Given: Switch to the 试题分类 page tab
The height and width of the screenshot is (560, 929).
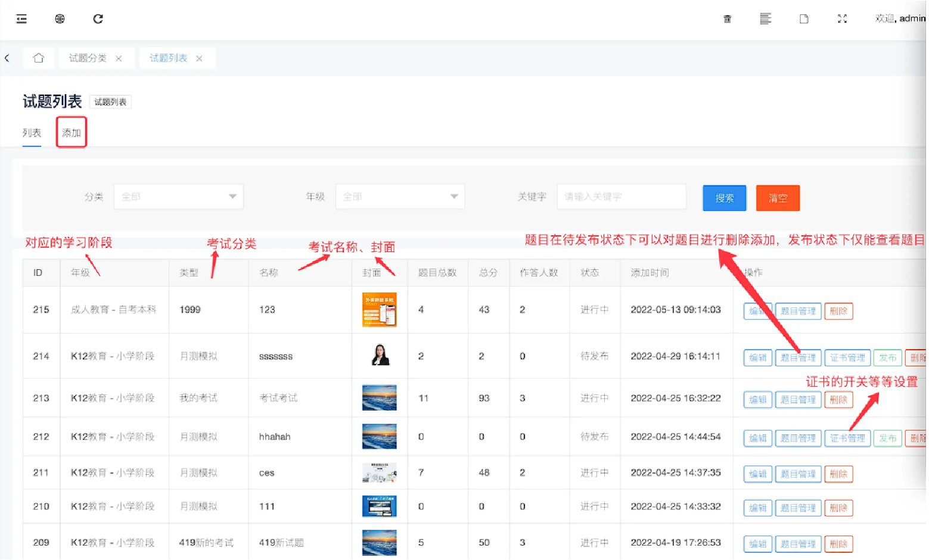Looking at the screenshot, I should 88,58.
